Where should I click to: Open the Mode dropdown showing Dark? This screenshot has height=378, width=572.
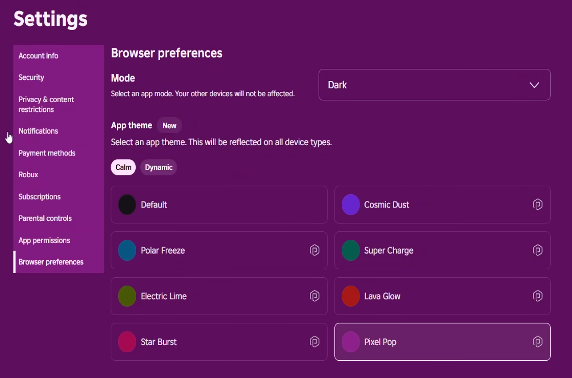[x=434, y=85]
